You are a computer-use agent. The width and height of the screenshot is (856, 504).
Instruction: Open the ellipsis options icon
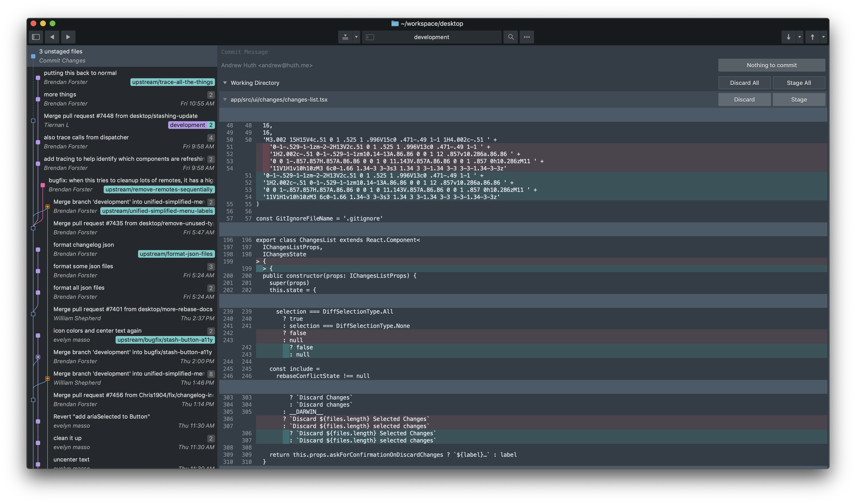point(526,37)
